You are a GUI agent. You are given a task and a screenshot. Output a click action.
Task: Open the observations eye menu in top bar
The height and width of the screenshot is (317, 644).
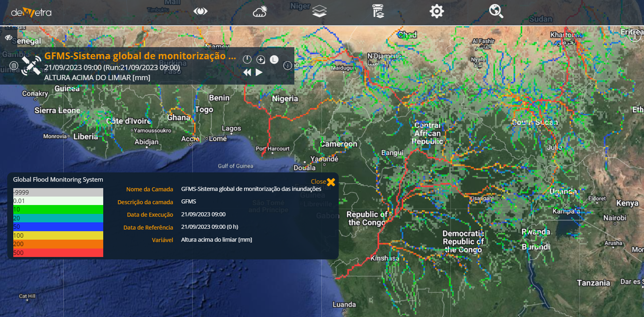[x=200, y=11]
